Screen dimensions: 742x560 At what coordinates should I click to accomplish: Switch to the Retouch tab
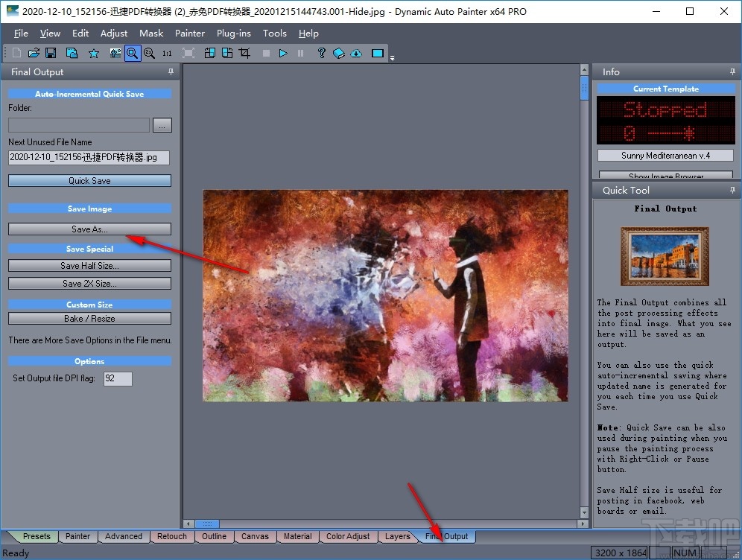171,536
